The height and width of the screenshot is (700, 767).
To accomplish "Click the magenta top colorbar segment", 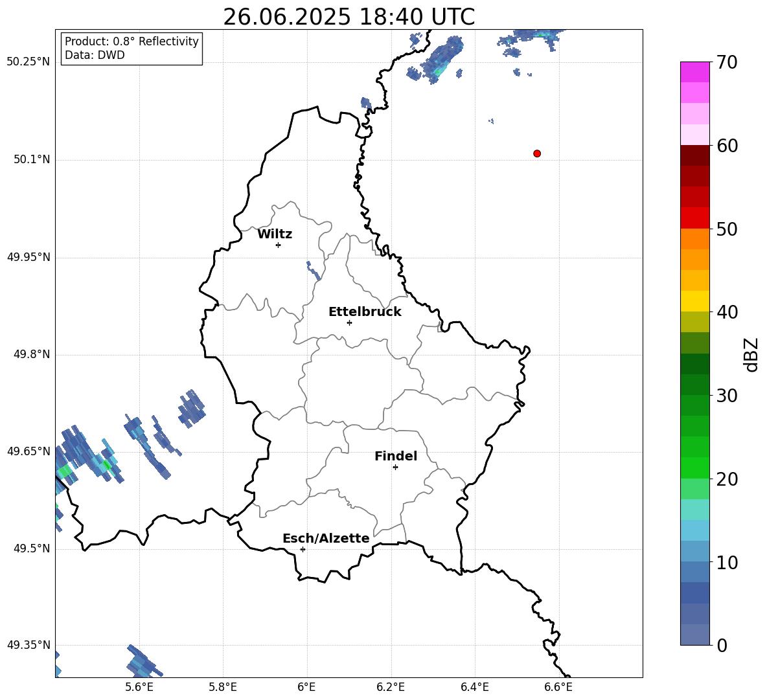I will (x=694, y=72).
